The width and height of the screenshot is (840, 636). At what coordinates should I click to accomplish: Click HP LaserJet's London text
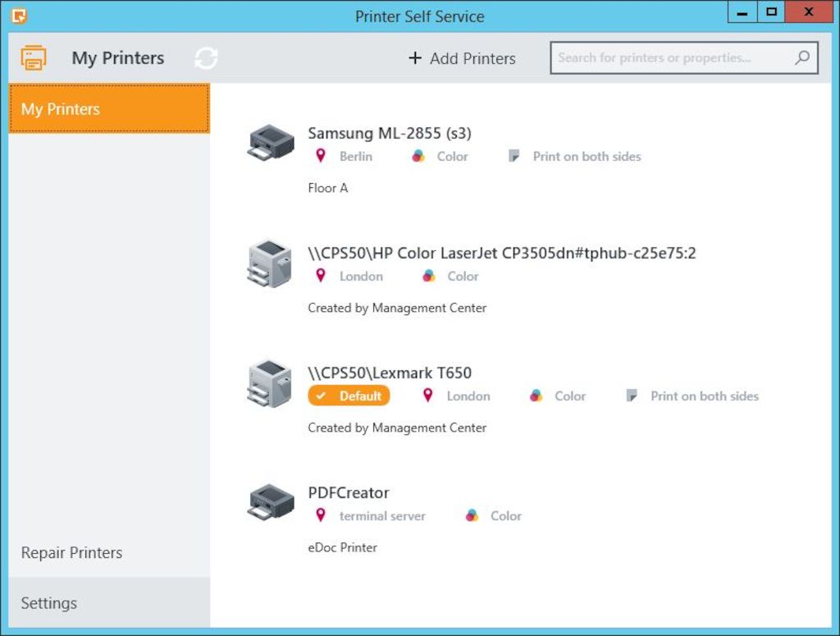click(361, 277)
